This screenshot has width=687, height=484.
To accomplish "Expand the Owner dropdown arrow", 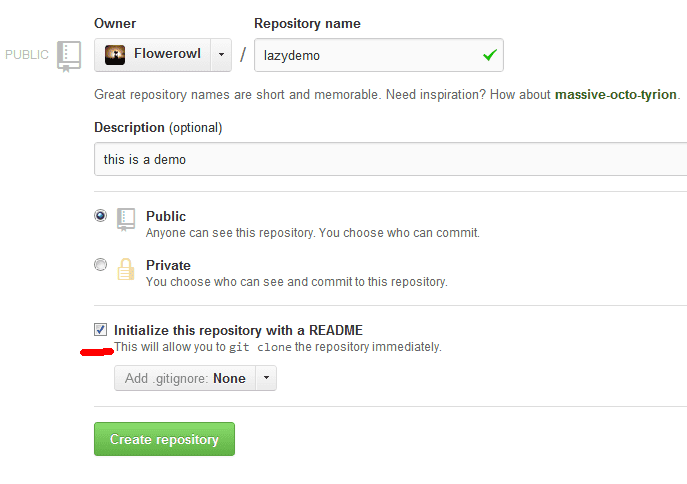I will click(221, 55).
